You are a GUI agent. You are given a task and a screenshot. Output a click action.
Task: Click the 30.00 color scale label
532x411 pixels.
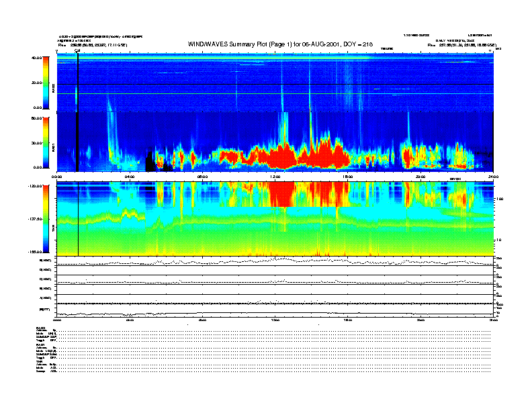(x=36, y=143)
